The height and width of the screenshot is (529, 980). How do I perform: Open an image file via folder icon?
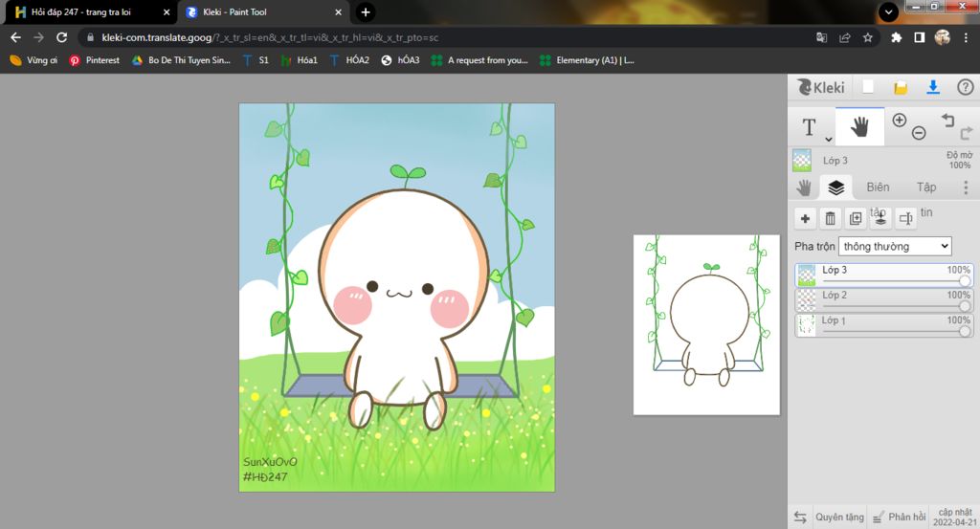(x=900, y=87)
